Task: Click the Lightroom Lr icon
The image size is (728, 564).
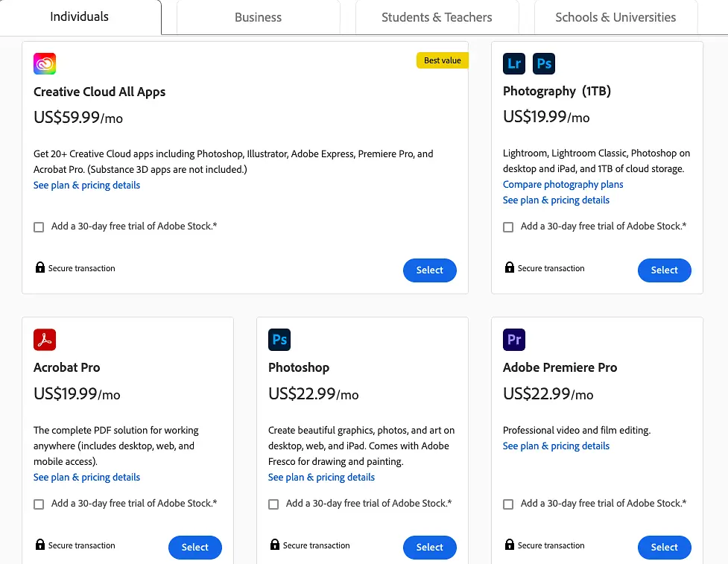Action: click(x=514, y=63)
